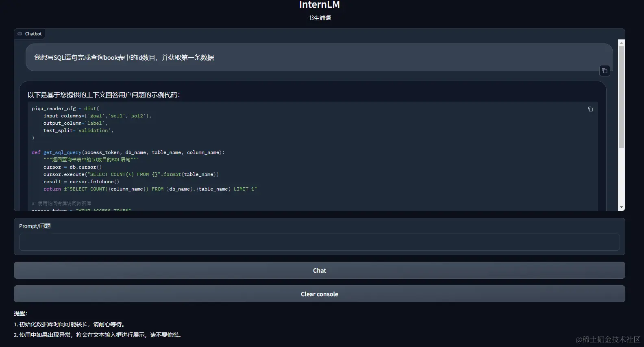Screen dimensions: 644x347
Task: Click the def get_sql_query line
Action: 128,152
